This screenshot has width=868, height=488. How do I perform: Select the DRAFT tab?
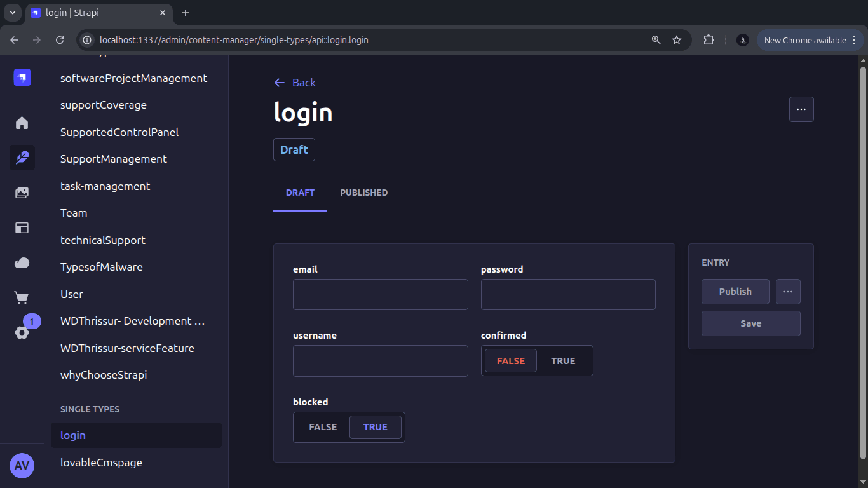click(x=300, y=193)
